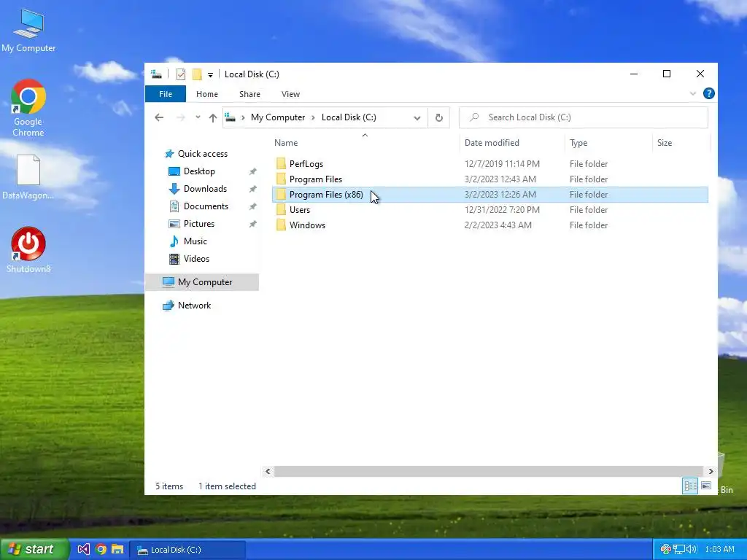The height and width of the screenshot is (560, 747).
Task: Click security shield icon in system tray
Action: [x=665, y=550]
